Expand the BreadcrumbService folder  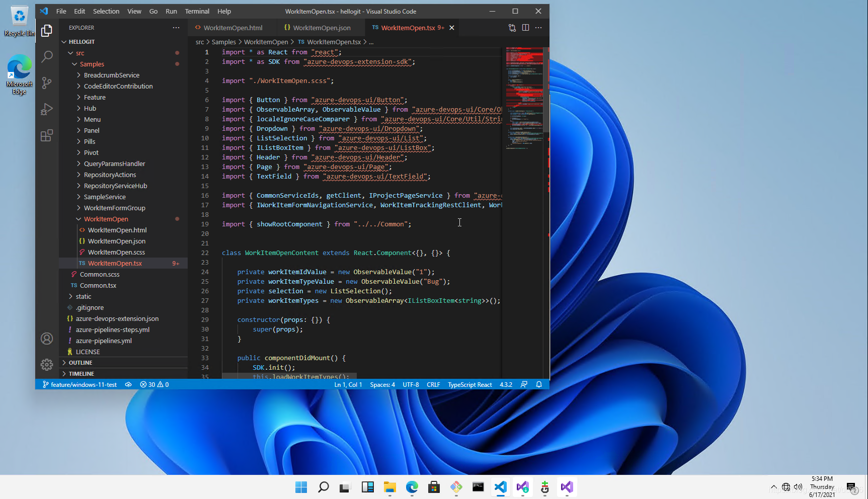click(x=123, y=75)
